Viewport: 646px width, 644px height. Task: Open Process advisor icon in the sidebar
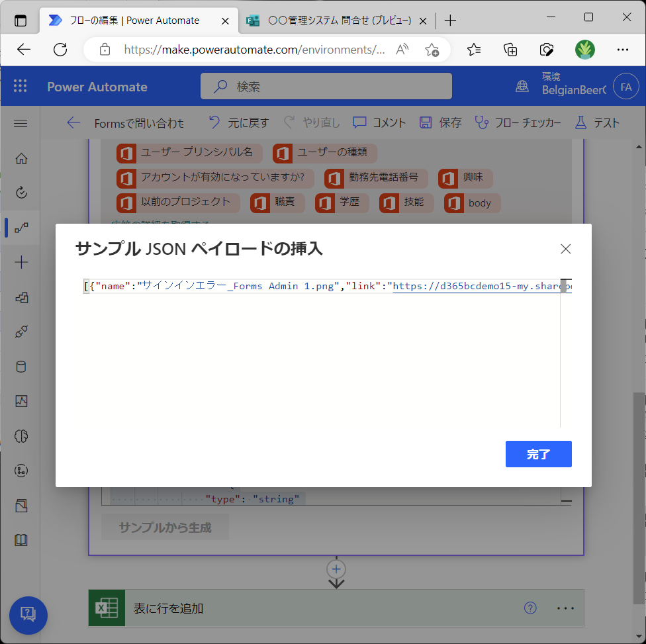click(21, 471)
